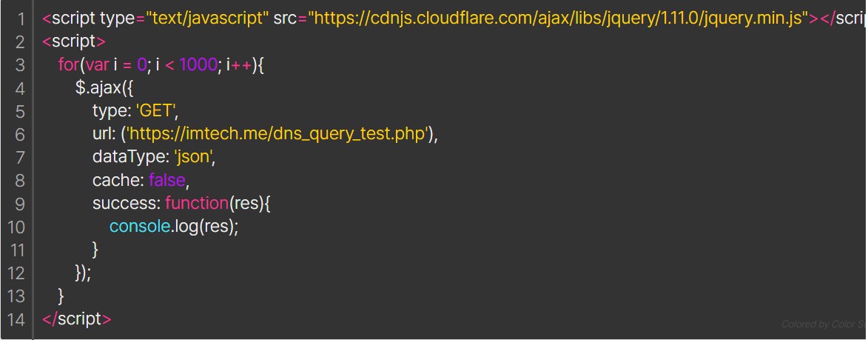Click line number 1 in gutter
This screenshot has height=340, width=868.
(x=21, y=19)
